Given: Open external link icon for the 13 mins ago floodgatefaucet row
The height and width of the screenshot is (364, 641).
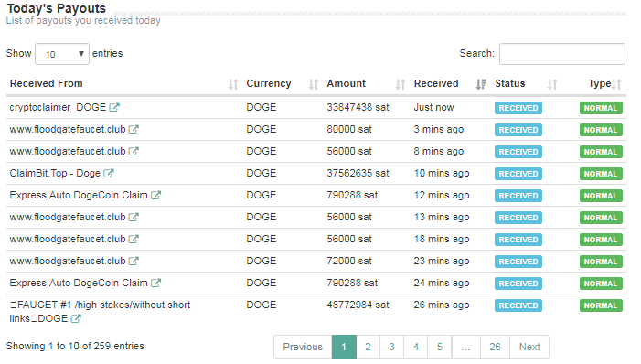Looking at the screenshot, I should pyautogui.click(x=134, y=217).
